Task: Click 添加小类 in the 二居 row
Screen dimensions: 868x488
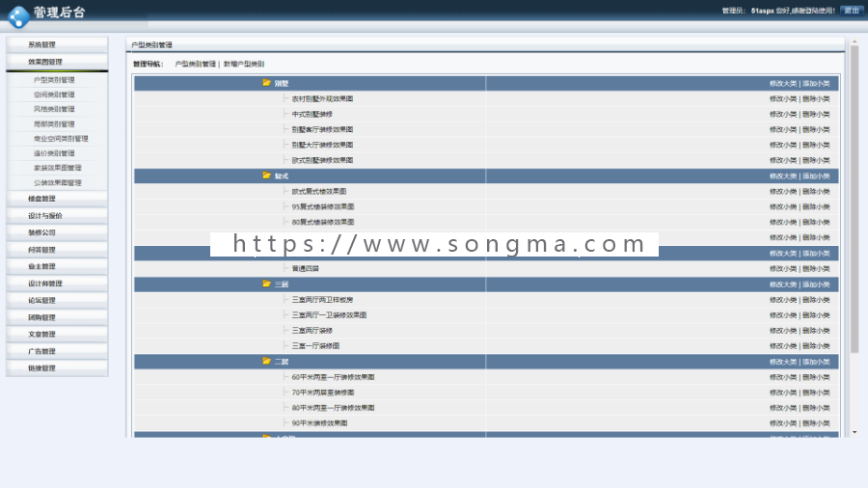Action: point(816,362)
